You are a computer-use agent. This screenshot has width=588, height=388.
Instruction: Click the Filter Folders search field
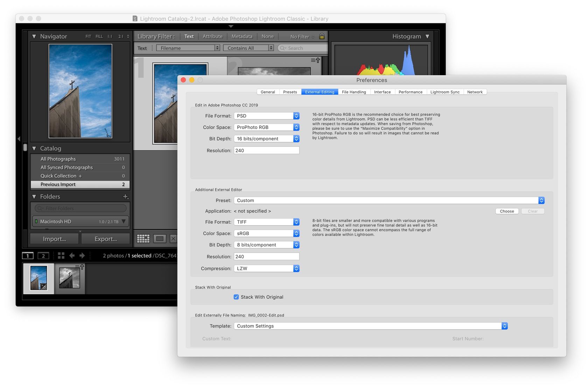click(x=80, y=208)
